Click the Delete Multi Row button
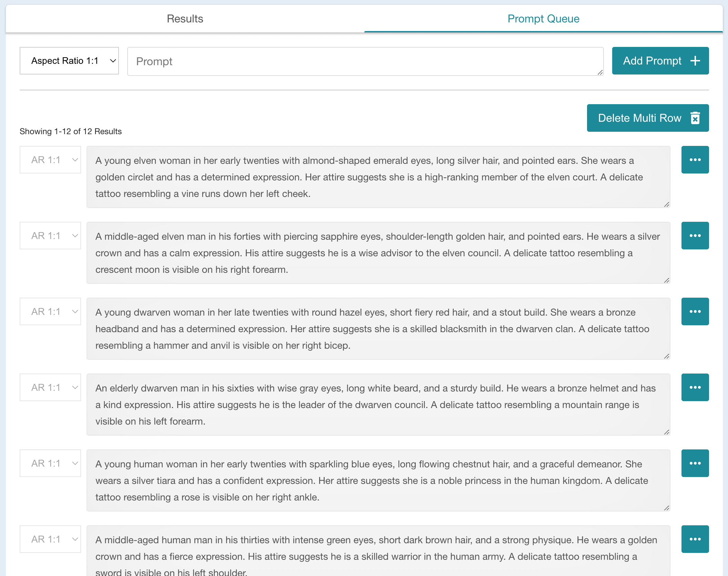 [648, 118]
